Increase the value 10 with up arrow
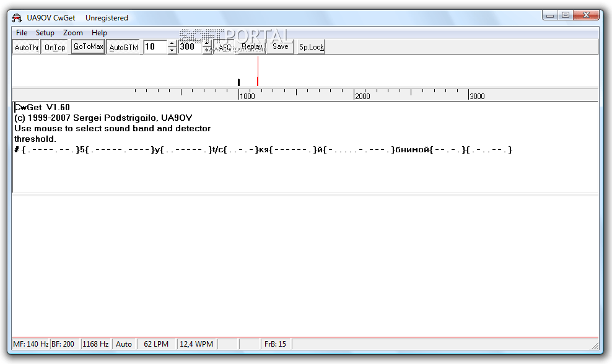 (172, 44)
